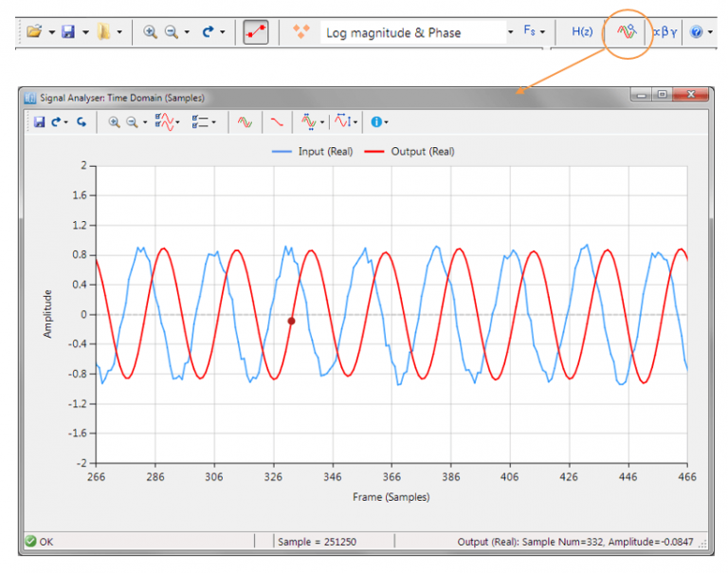Expand the Fs sampling frequency dropdown
The image size is (728, 573).
tap(534, 32)
